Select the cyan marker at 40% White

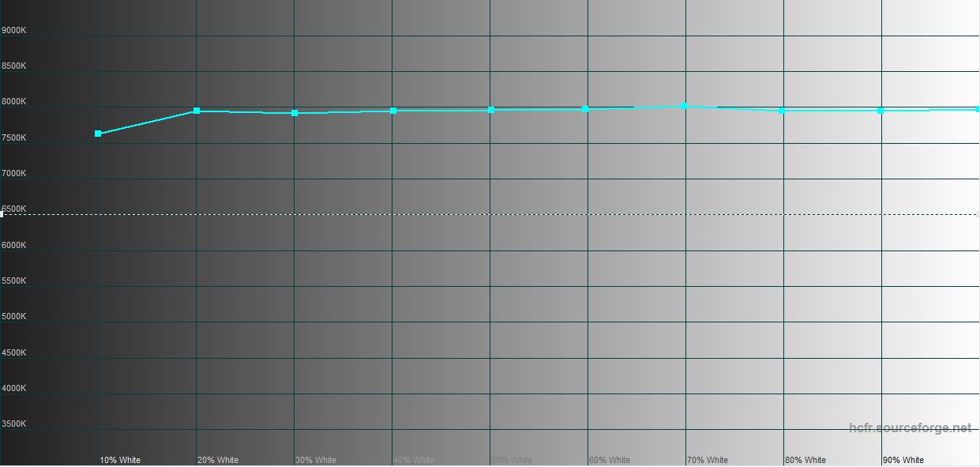click(x=393, y=111)
